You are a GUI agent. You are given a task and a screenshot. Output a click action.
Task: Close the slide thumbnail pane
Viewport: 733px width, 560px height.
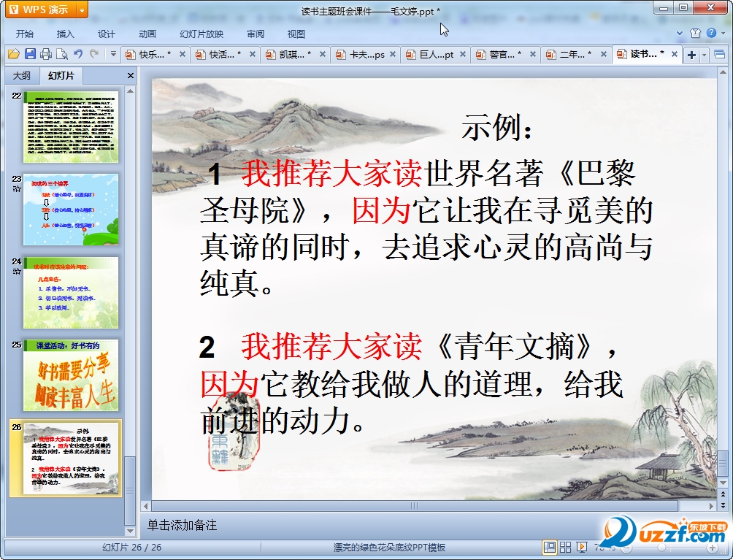131,75
